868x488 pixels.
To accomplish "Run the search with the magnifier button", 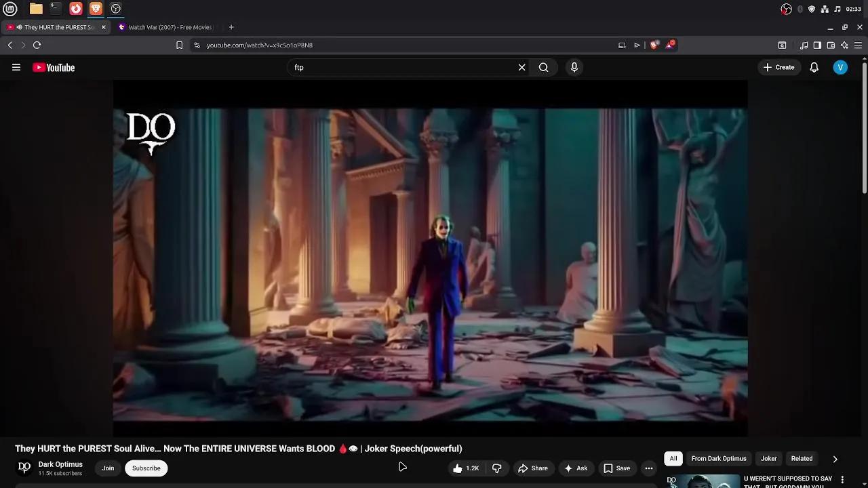I will click(543, 67).
